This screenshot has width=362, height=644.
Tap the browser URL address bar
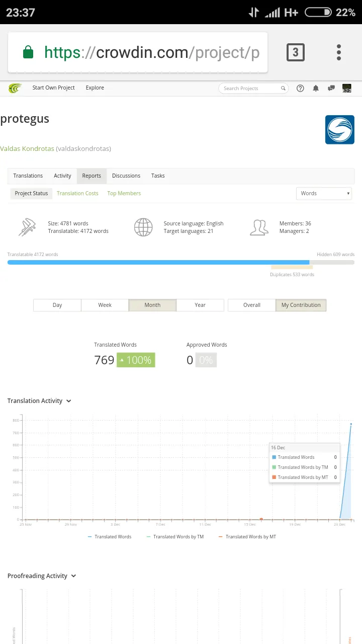[x=138, y=52]
